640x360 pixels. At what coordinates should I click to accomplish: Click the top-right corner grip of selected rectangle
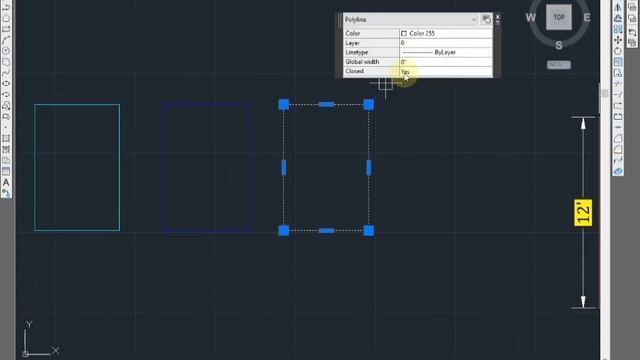(x=369, y=104)
